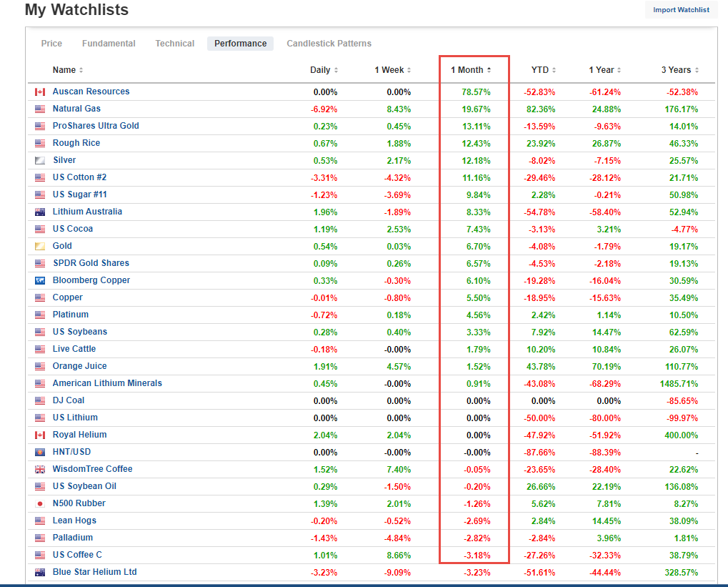Click the 78.57% 1 Month value

(x=476, y=92)
